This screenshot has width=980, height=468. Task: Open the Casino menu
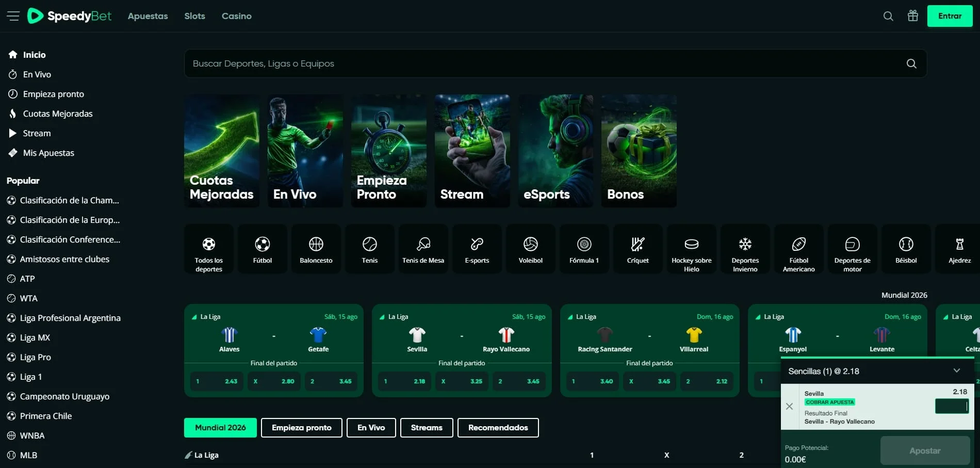tap(237, 16)
